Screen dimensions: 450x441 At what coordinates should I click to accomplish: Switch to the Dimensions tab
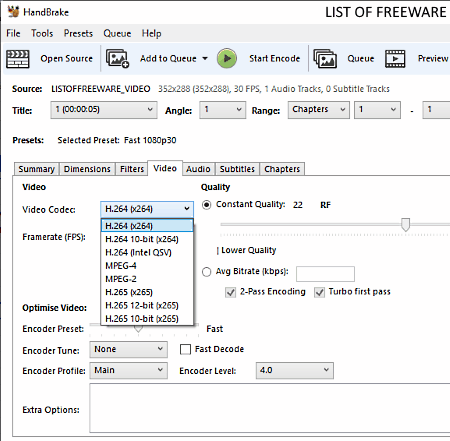[x=87, y=169]
